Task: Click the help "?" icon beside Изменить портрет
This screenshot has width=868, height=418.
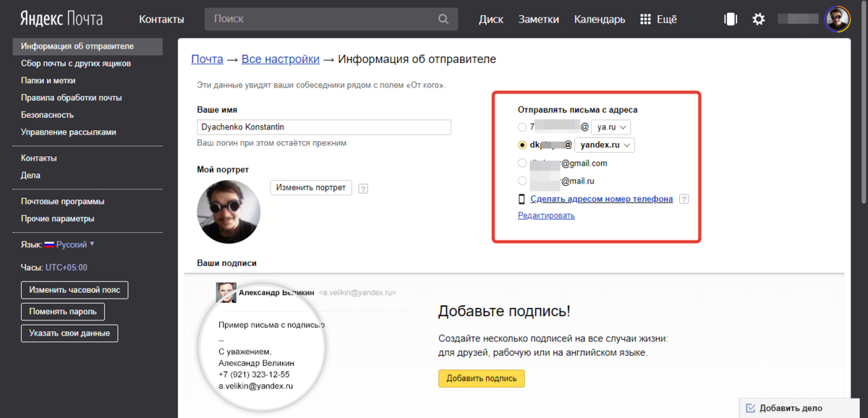Action: 363,187
